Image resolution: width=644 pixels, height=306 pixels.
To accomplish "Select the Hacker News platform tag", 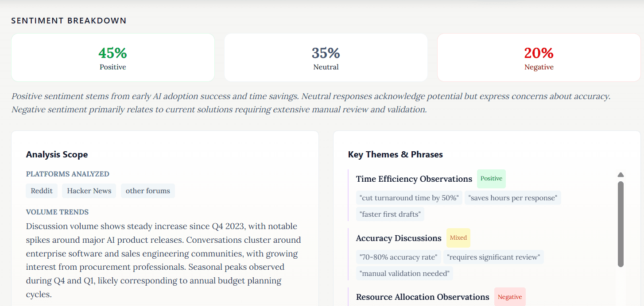I will click(89, 191).
